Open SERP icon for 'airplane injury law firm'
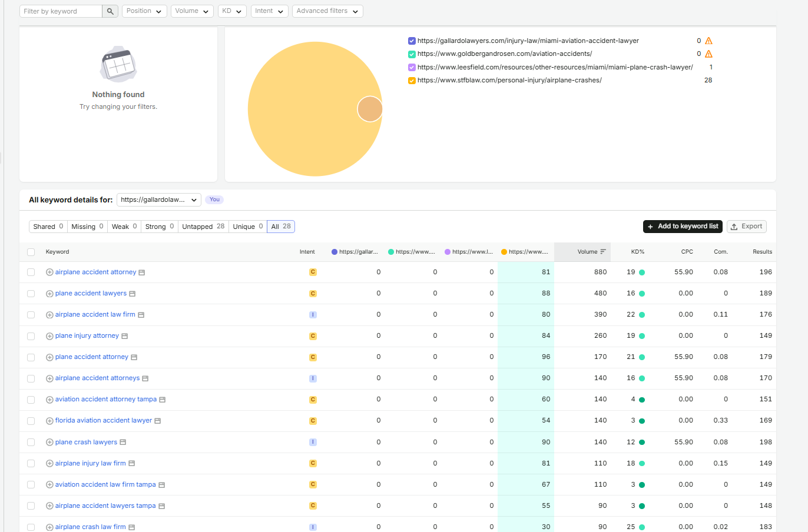 pos(132,463)
